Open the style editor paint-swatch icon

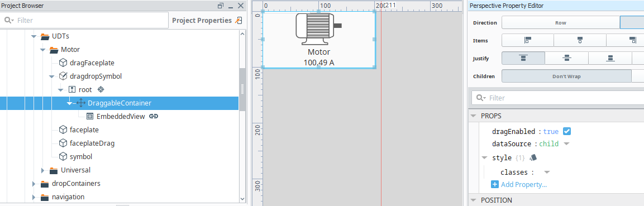(533, 157)
